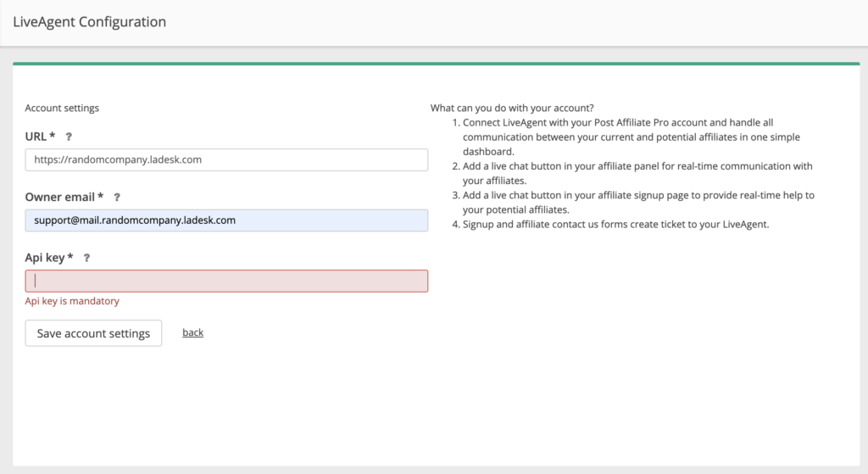Image resolution: width=868 pixels, height=474 pixels.
Task: Click into the Owner email text field
Action: (x=226, y=220)
